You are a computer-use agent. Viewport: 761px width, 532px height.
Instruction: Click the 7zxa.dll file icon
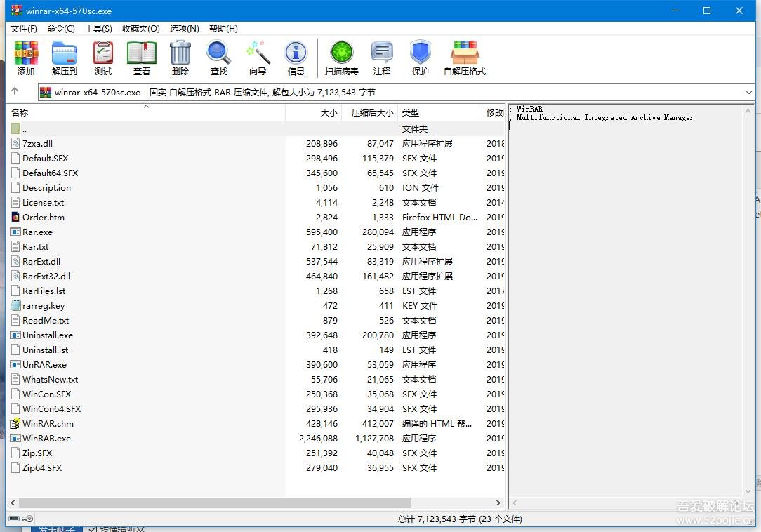15,143
